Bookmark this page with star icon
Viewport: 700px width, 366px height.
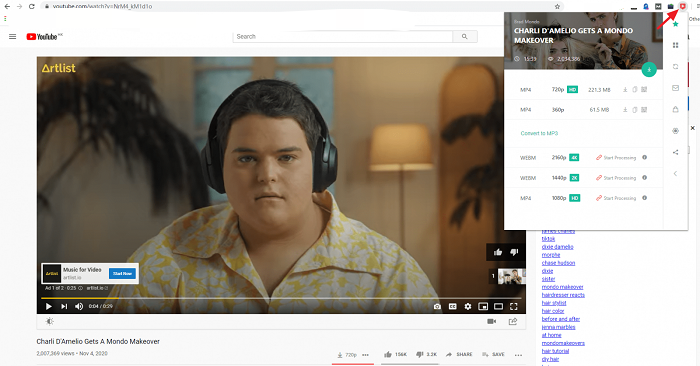point(557,6)
